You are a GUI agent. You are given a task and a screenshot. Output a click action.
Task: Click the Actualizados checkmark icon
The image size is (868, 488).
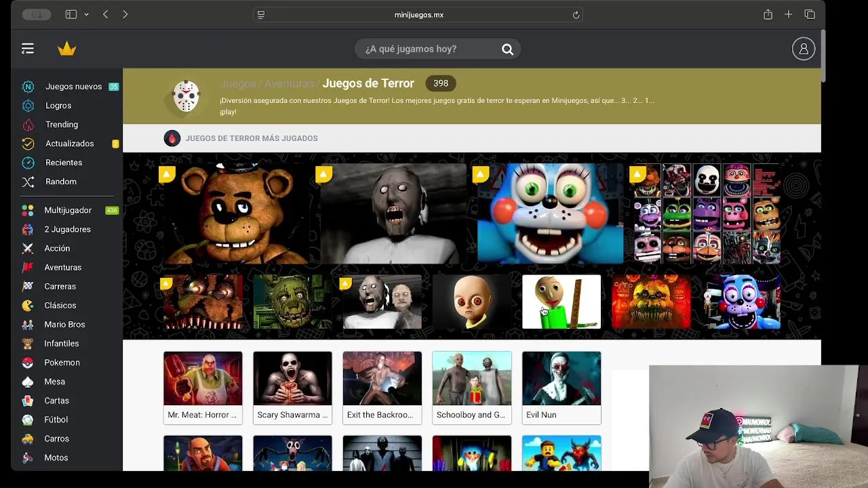(x=28, y=144)
